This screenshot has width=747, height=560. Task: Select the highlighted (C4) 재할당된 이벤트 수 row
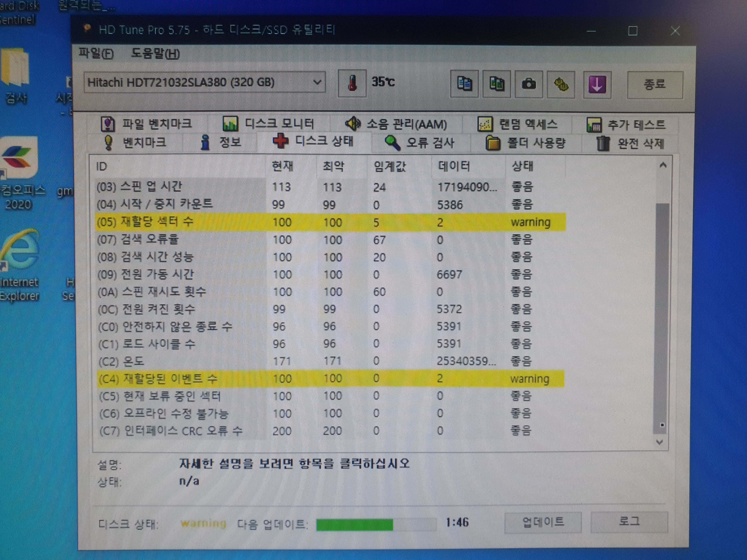click(x=330, y=378)
